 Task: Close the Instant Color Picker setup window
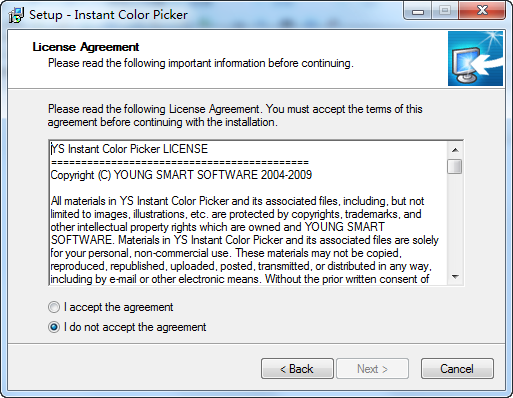(x=482, y=11)
